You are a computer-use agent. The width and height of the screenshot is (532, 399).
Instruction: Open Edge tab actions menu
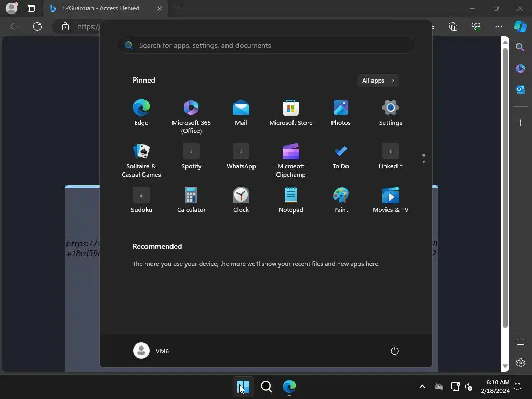pyautogui.click(x=31, y=8)
